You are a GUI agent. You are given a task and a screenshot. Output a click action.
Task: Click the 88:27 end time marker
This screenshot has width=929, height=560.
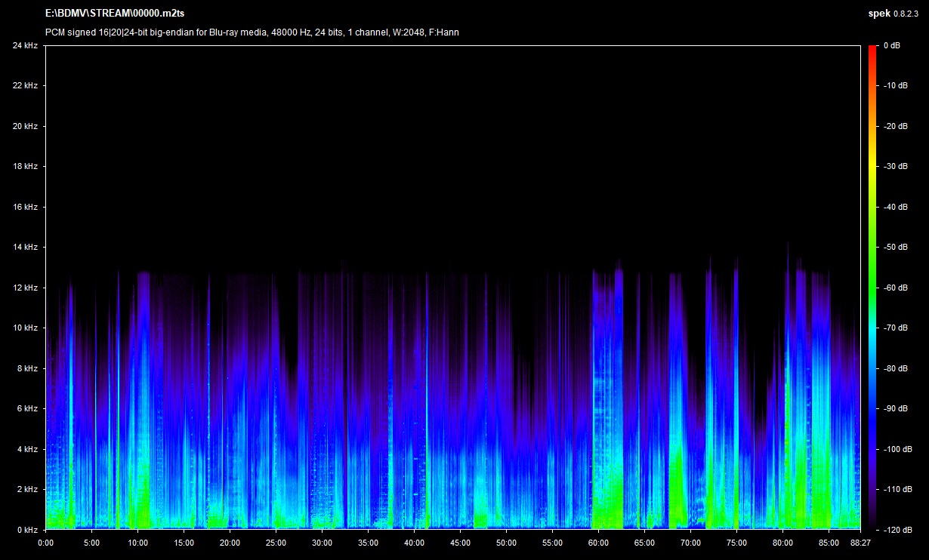tap(860, 542)
